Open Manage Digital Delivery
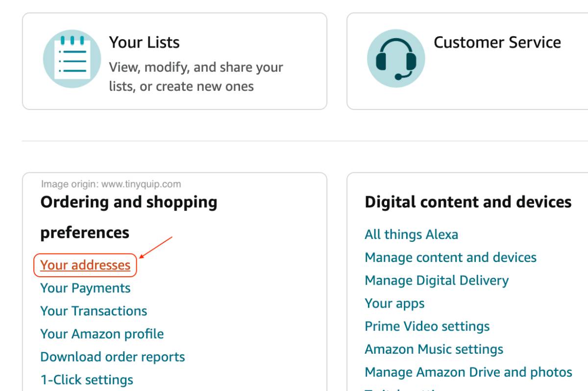This screenshot has height=391, width=588. coord(436,280)
